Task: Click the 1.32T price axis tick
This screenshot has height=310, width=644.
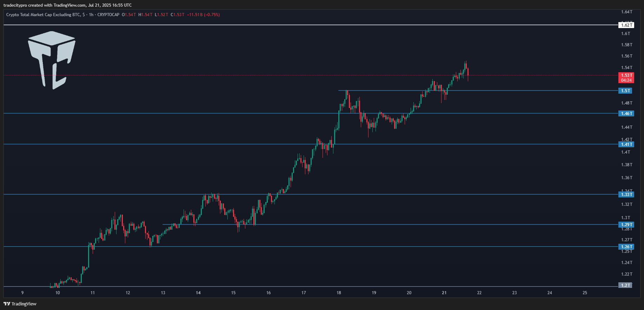Action: [x=626, y=204]
